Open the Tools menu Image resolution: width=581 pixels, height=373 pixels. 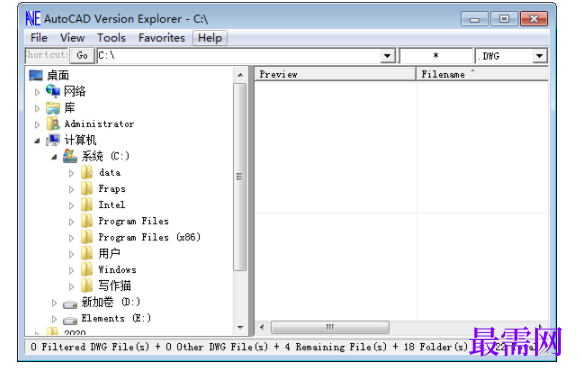(x=111, y=38)
